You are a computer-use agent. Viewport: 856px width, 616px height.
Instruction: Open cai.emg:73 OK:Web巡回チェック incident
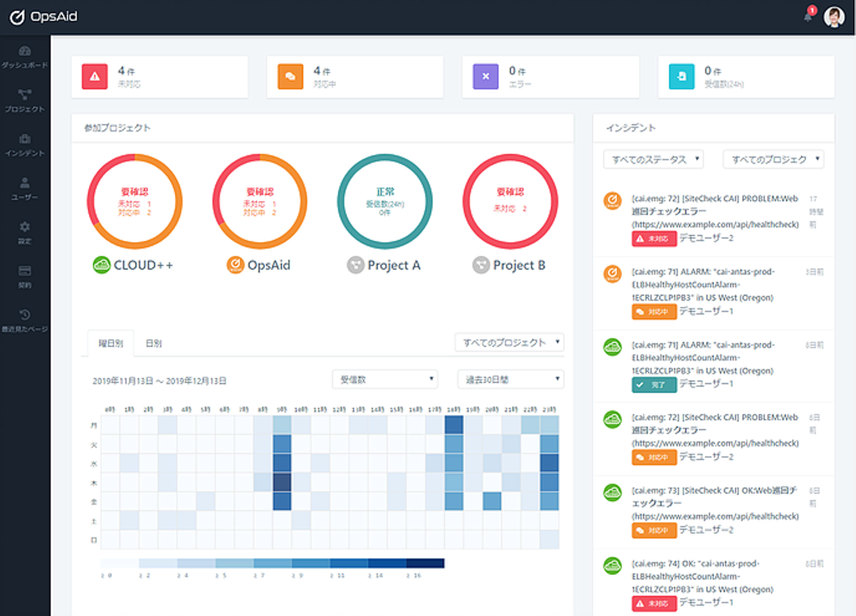click(715, 503)
